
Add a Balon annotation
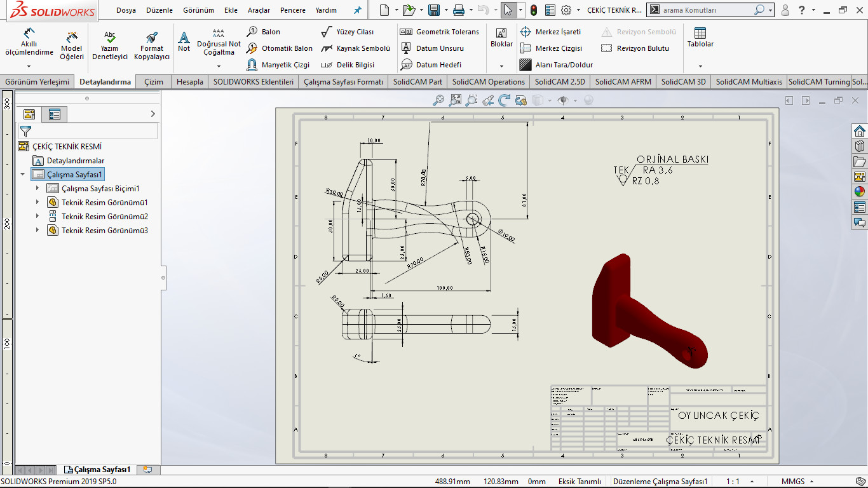(x=263, y=32)
